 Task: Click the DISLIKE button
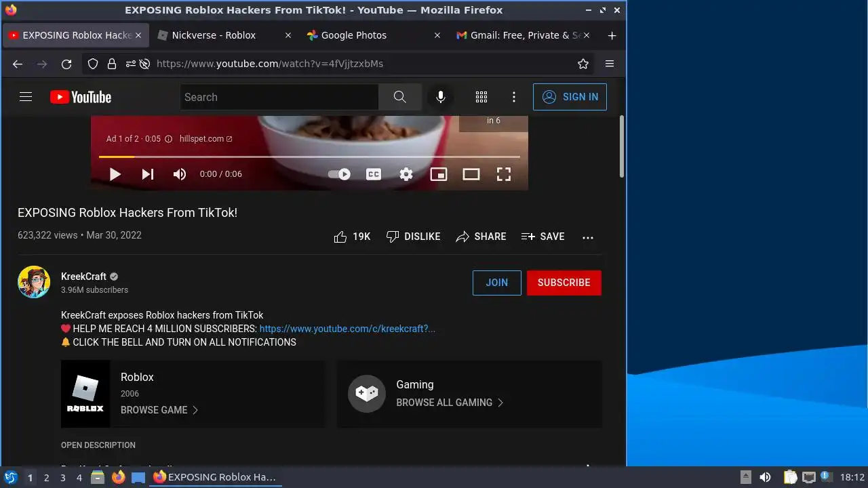pyautogui.click(x=414, y=237)
